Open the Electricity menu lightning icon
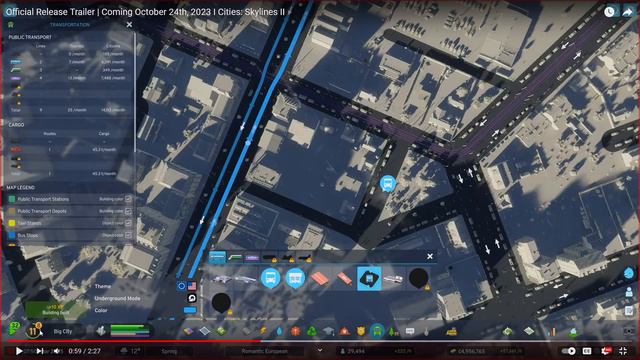Viewport: 640px width, 360px height. (263, 331)
